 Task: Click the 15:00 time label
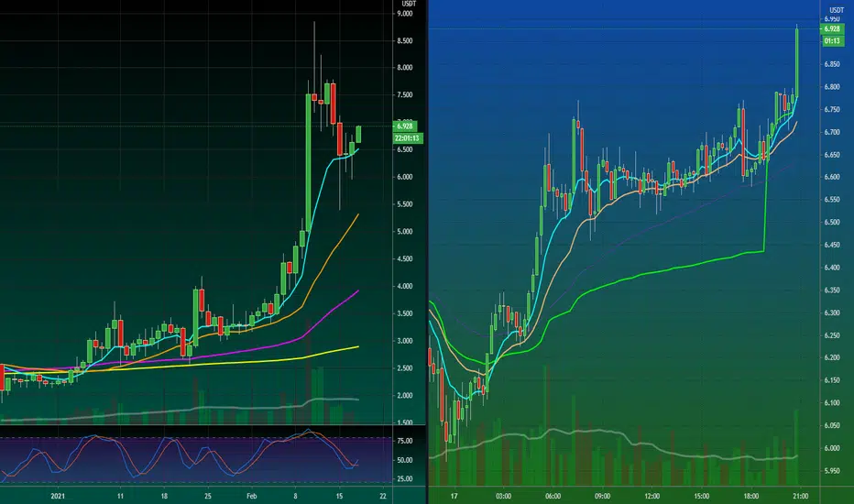coord(702,497)
